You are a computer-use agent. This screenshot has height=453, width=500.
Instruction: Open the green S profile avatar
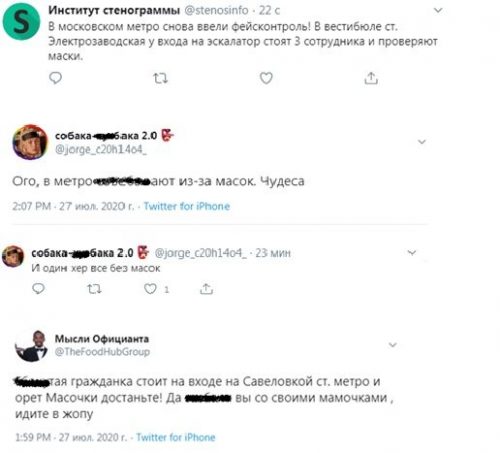click(x=22, y=22)
